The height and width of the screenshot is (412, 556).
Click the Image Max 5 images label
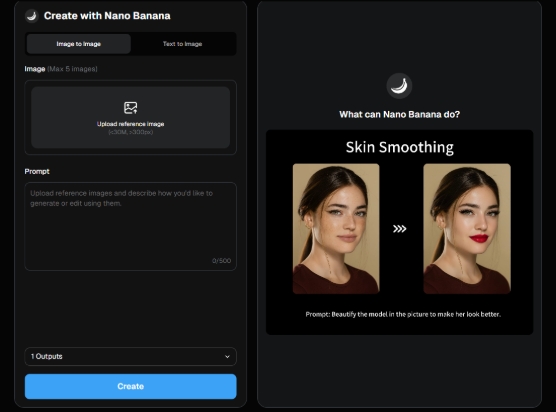click(x=61, y=69)
